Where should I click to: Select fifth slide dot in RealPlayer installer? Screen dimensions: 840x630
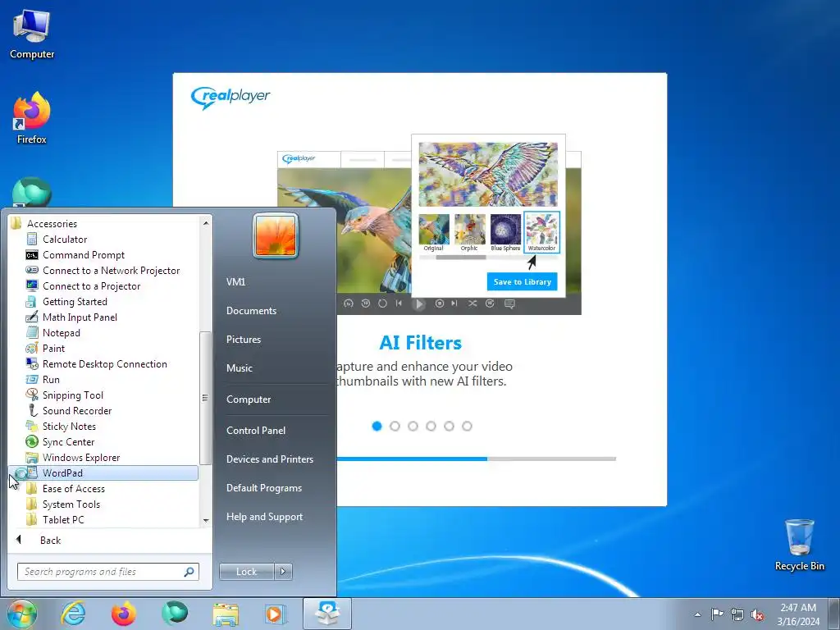click(449, 426)
